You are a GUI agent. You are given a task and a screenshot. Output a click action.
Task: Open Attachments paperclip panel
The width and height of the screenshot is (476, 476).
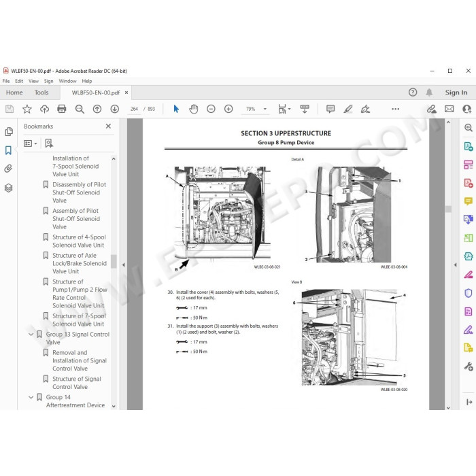click(x=8, y=169)
